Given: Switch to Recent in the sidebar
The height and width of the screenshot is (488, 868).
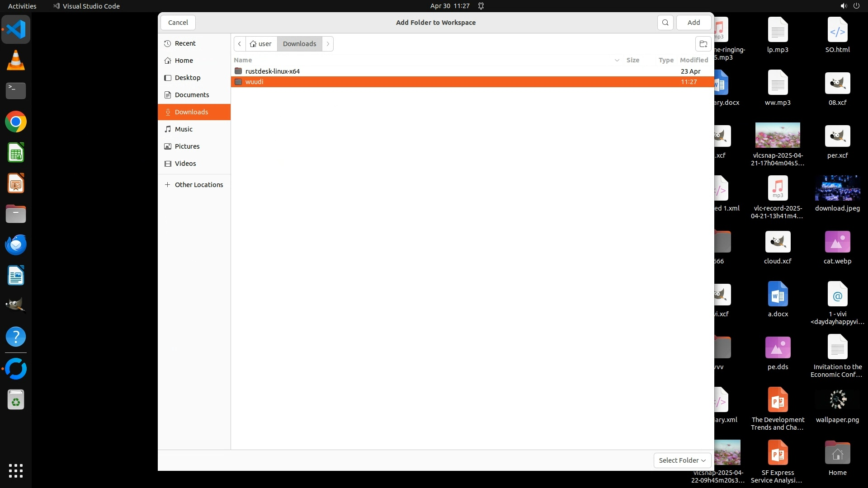Looking at the screenshot, I should [x=185, y=43].
